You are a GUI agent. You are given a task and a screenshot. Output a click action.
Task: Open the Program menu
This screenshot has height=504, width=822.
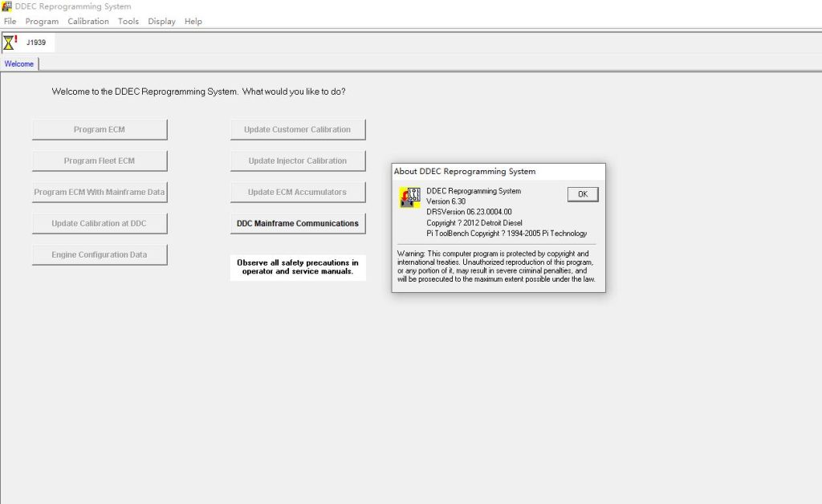42,22
